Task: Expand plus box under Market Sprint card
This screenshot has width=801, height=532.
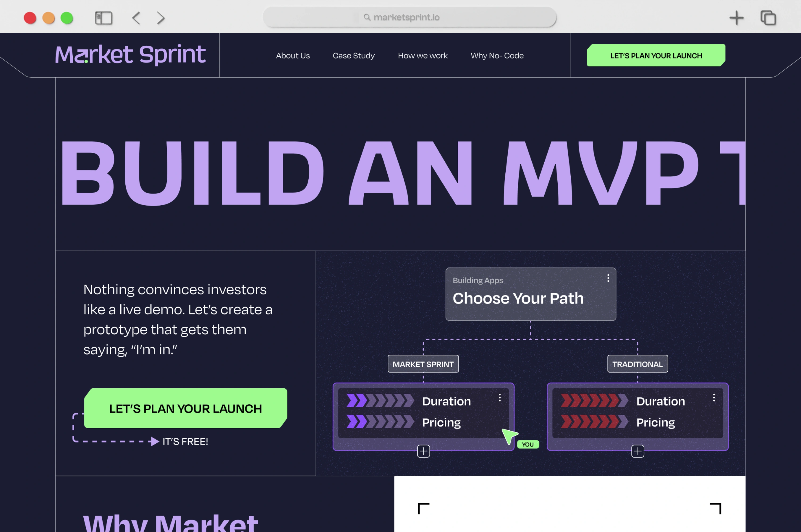Action: pos(423,451)
